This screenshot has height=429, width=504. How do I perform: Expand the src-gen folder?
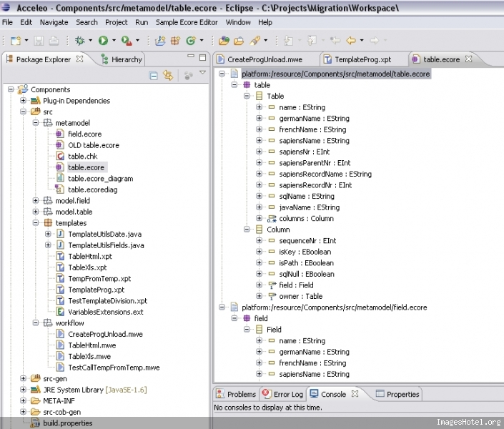(23, 378)
